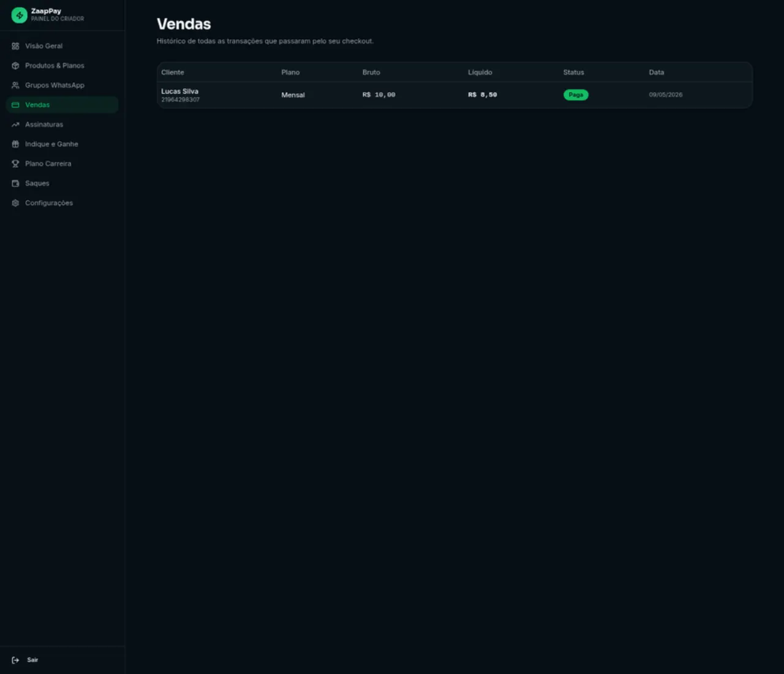The height and width of the screenshot is (674, 784).
Task: Click phone number 21964298307
Action: [x=180, y=99]
